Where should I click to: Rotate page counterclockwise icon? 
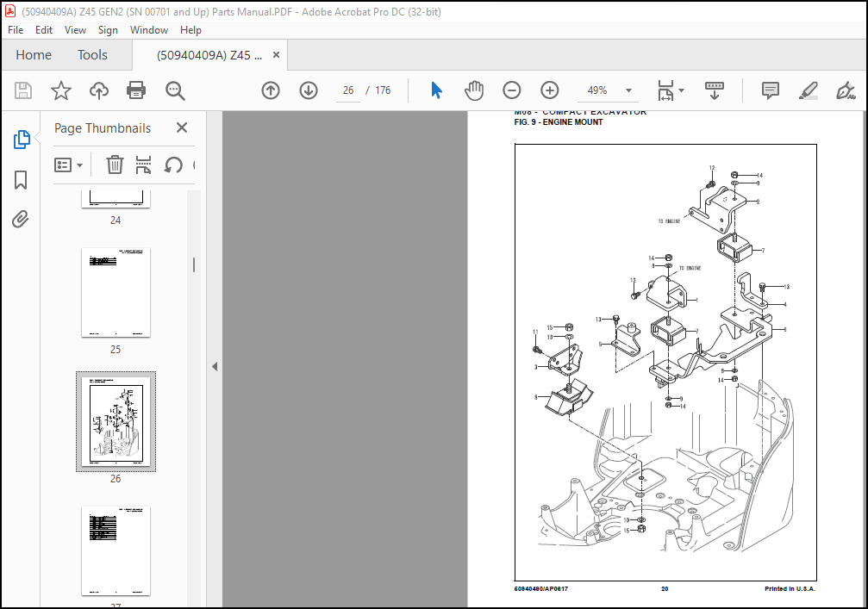click(173, 165)
